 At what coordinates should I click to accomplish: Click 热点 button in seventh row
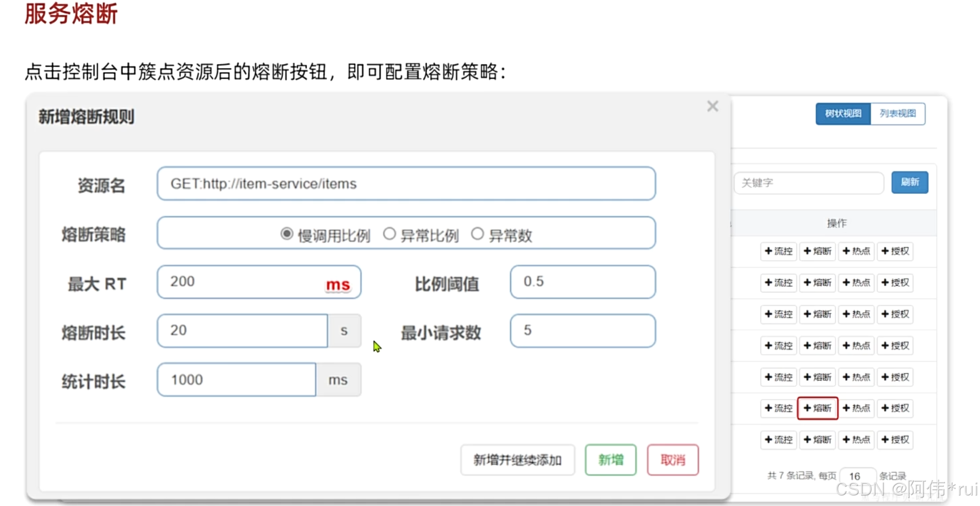pyautogui.click(x=856, y=440)
